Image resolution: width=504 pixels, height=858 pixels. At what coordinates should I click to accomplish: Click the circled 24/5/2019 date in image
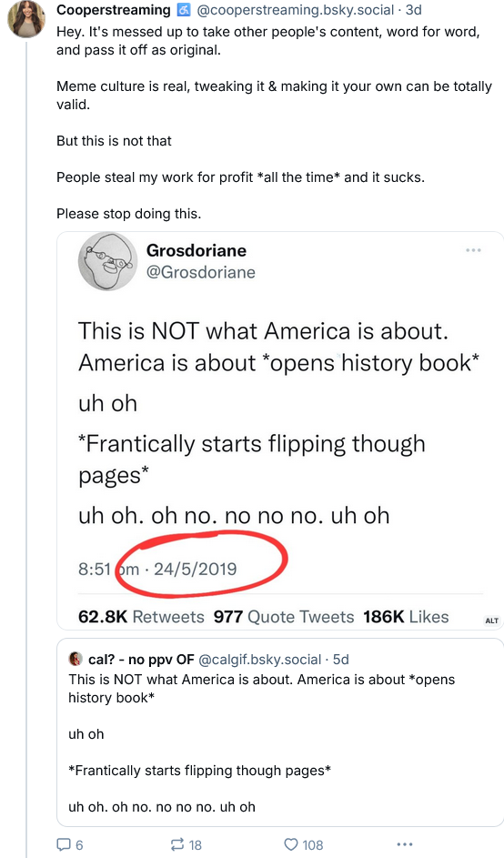coord(196,569)
